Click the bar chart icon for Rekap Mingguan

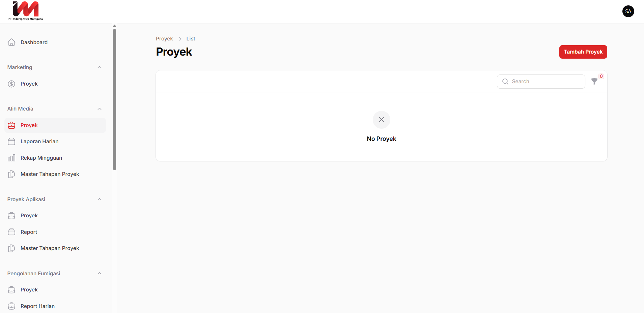(11, 158)
